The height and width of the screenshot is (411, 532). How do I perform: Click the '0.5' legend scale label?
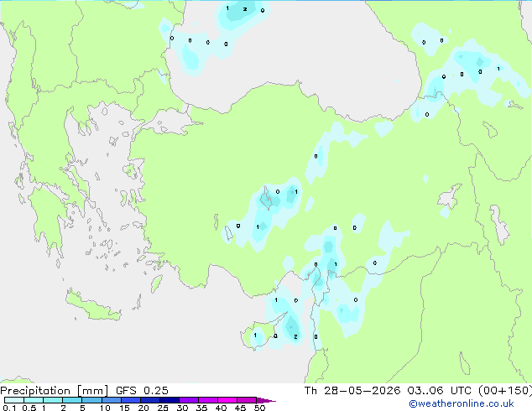[x=29, y=408]
